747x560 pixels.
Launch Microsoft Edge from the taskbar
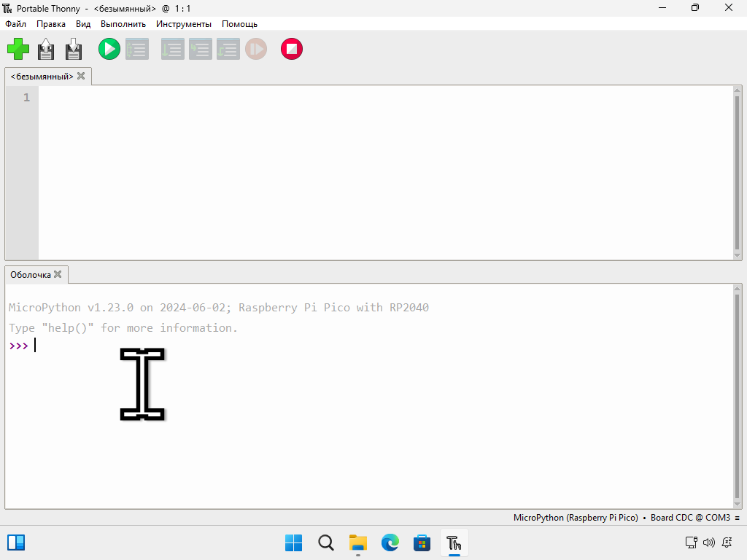coord(390,542)
